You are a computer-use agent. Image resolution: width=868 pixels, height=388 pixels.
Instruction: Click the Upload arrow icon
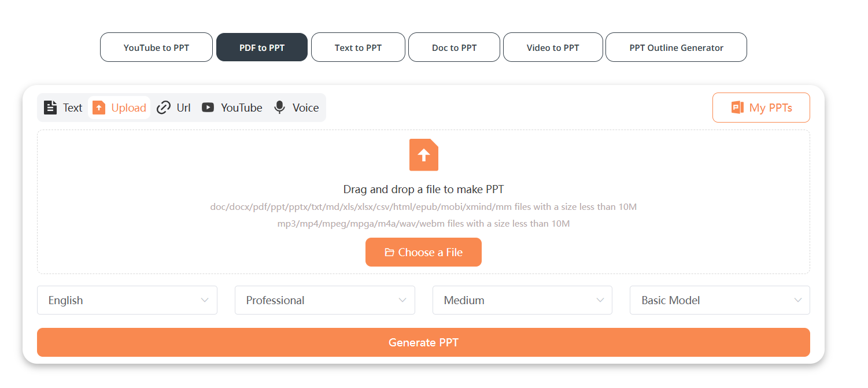pos(99,108)
